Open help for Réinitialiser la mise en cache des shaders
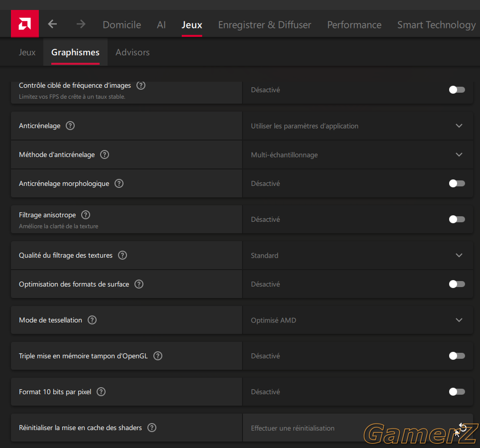This screenshot has height=448, width=480. 152,428
